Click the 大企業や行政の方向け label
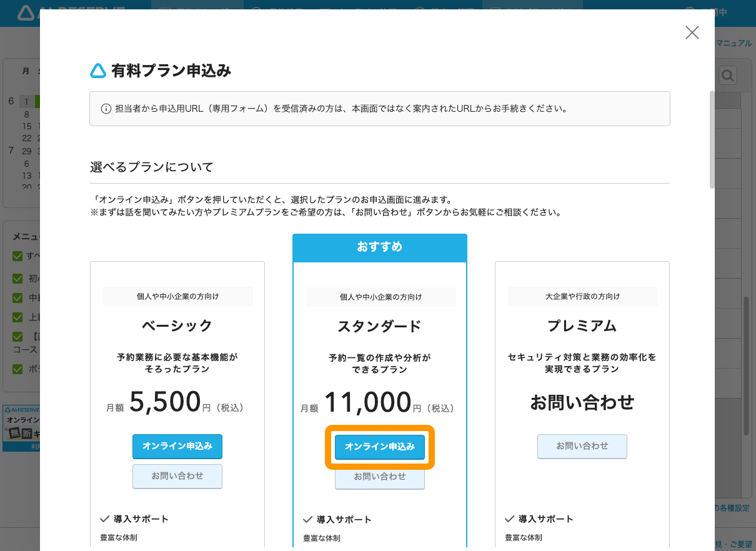756x551 pixels. (x=582, y=296)
